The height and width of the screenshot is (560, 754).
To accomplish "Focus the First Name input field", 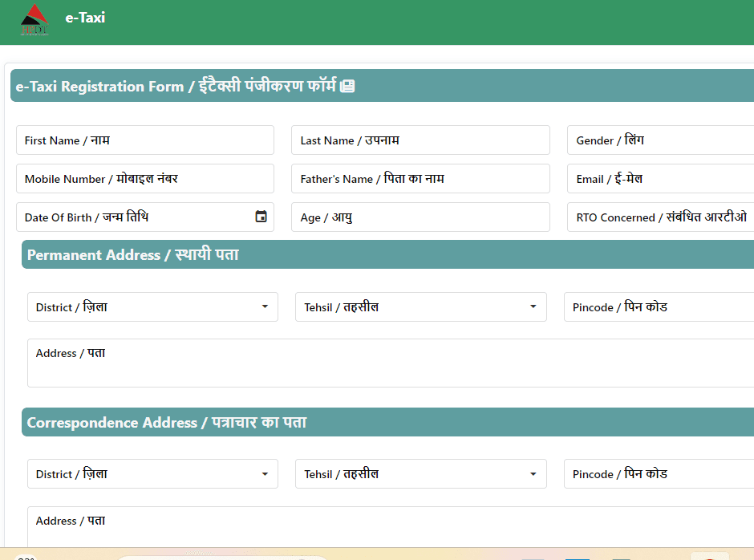I will click(x=144, y=140).
